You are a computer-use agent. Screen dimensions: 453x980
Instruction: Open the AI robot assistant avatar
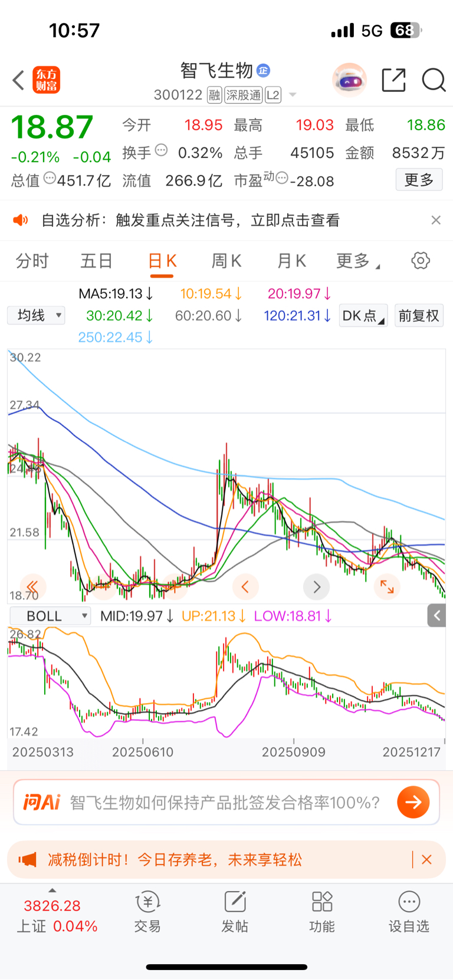349,80
